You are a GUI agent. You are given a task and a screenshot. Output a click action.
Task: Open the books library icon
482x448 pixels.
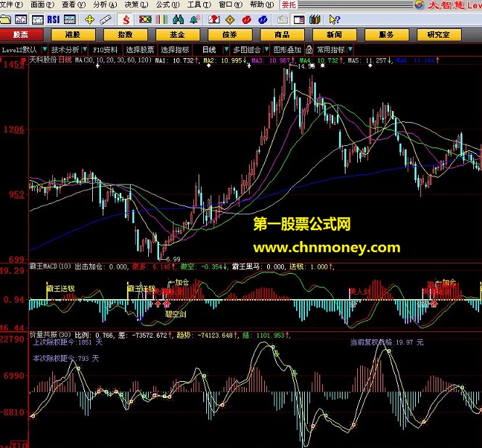tap(314, 20)
